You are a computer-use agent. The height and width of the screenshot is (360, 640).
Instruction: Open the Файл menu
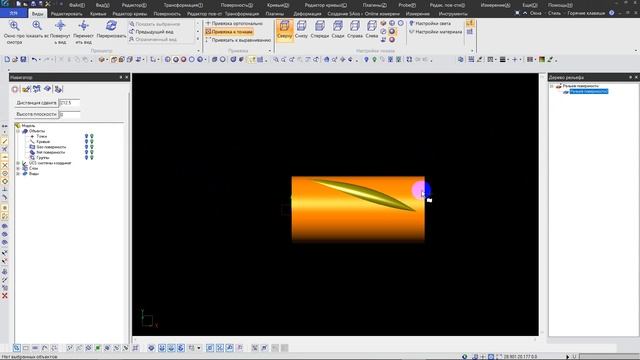point(77,5)
